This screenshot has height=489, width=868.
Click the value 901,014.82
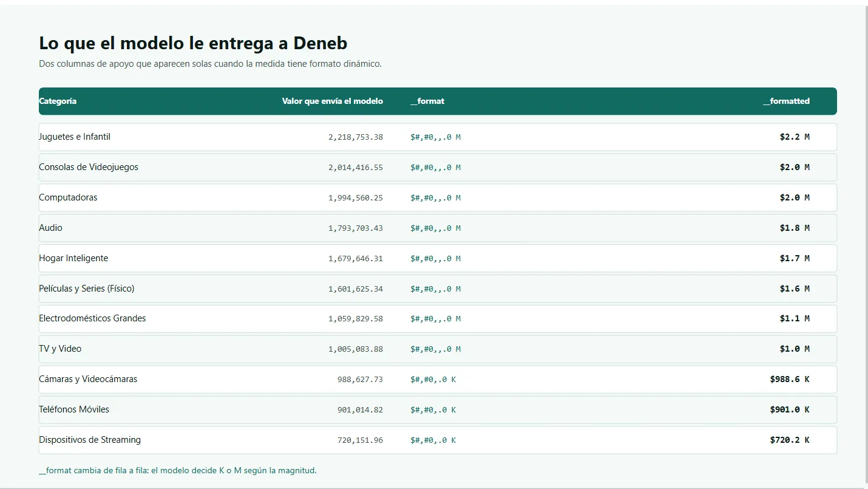coord(360,410)
